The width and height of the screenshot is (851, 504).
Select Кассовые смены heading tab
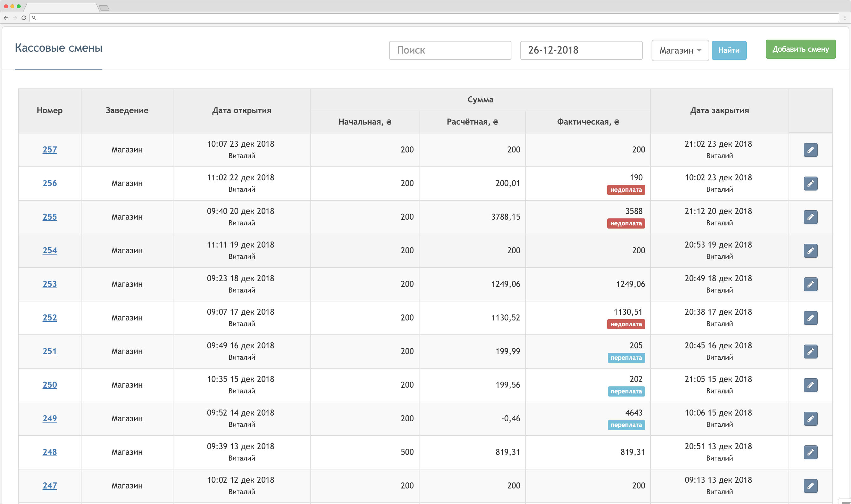coord(58,48)
